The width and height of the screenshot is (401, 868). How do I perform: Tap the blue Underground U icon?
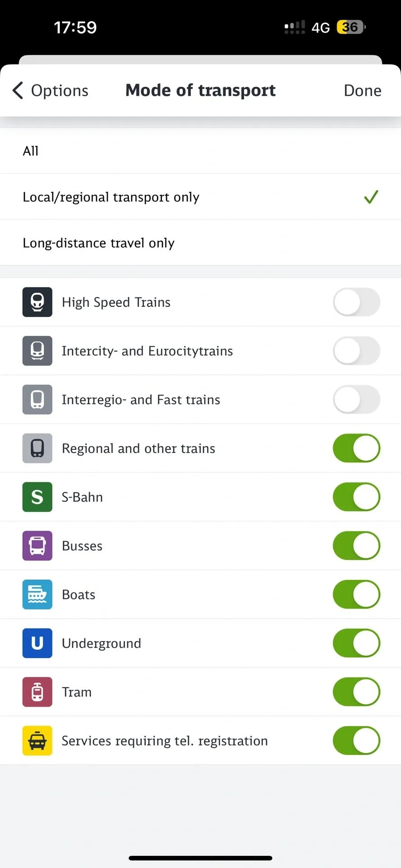pos(38,643)
